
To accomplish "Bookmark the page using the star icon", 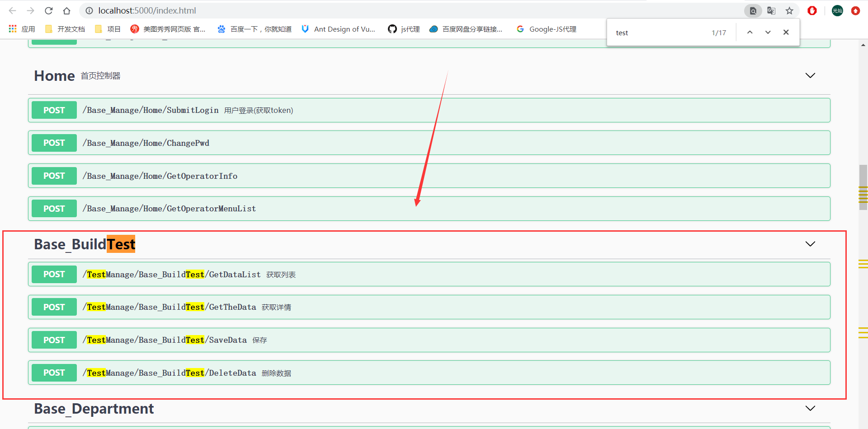I will [790, 10].
